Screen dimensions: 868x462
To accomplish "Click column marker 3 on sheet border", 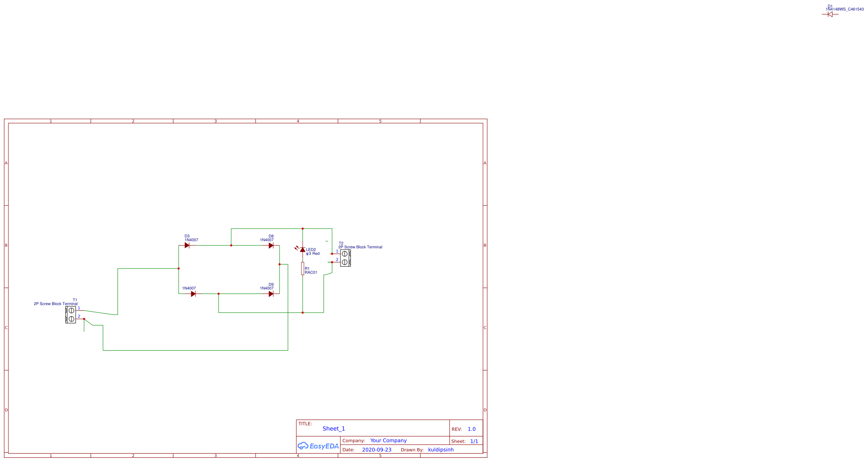I will [x=215, y=121].
